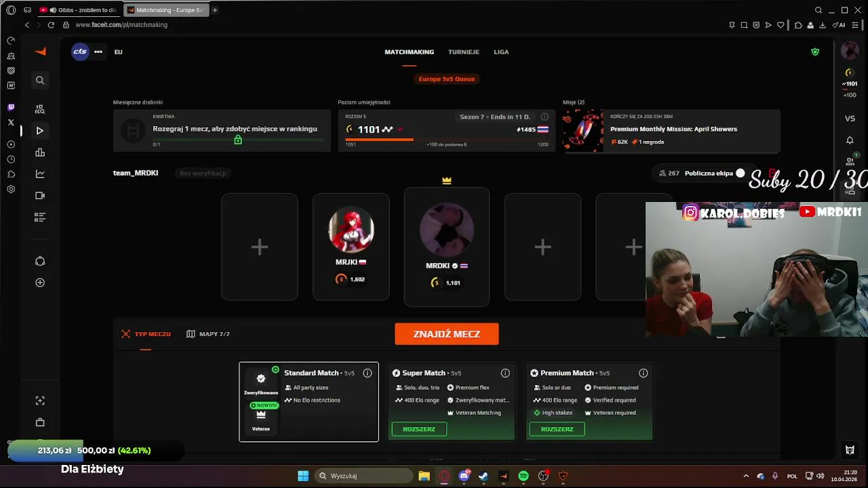This screenshot has width=868, height=488.
Task: Open the MRJKI player card
Action: pyautogui.click(x=351, y=247)
